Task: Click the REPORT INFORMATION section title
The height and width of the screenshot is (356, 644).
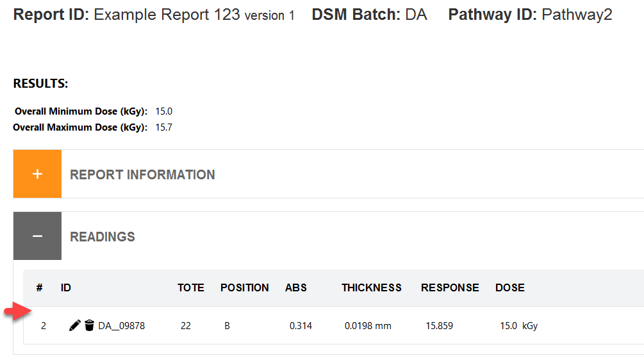Action: point(142,175)
